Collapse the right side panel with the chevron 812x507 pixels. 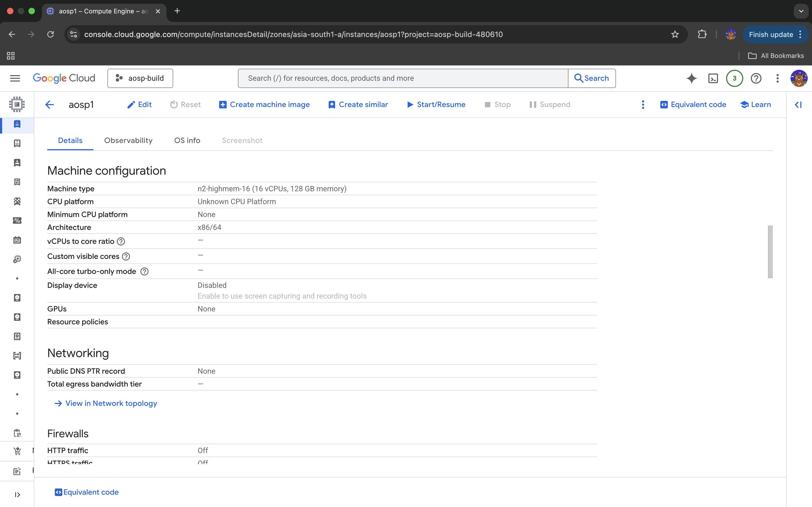click(798, 105)
